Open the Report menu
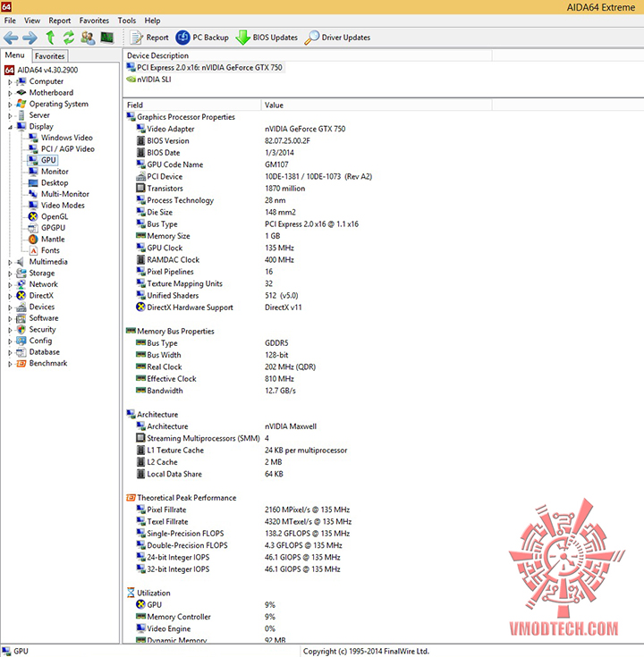 [x=60, y=21]
